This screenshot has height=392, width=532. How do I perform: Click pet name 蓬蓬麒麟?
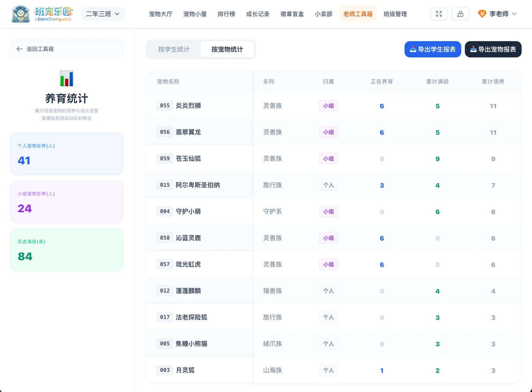(x=188, y=291)
